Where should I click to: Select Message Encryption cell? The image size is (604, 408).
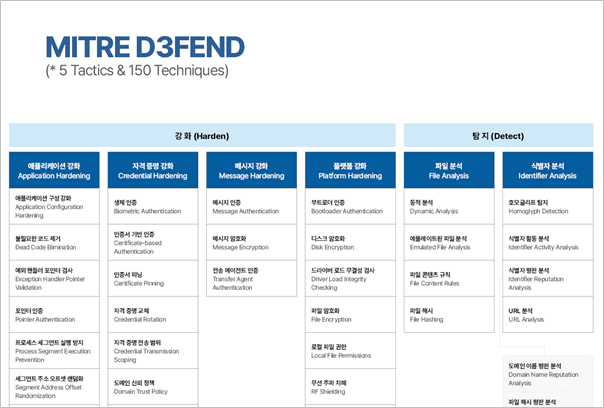[252, 243]
